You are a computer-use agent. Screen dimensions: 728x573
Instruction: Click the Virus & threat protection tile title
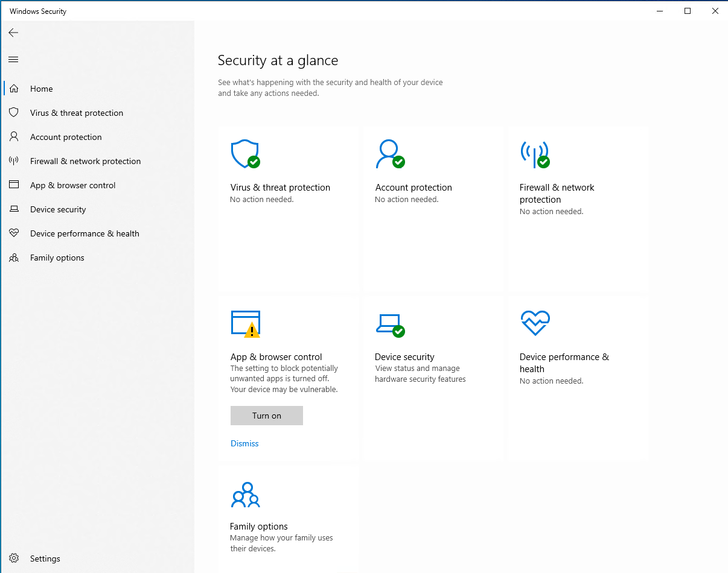click(280, 188)
